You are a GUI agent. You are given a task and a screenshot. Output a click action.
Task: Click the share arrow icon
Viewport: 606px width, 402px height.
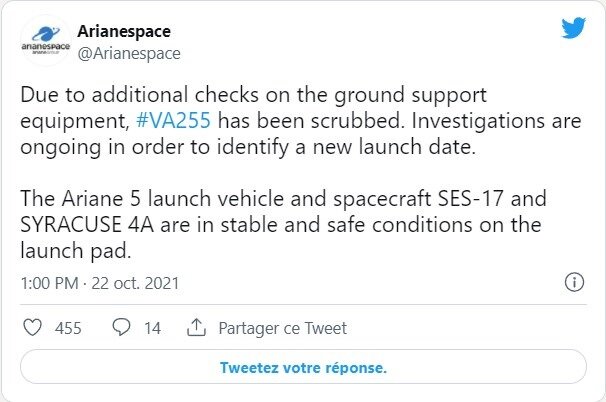point(197,328)
